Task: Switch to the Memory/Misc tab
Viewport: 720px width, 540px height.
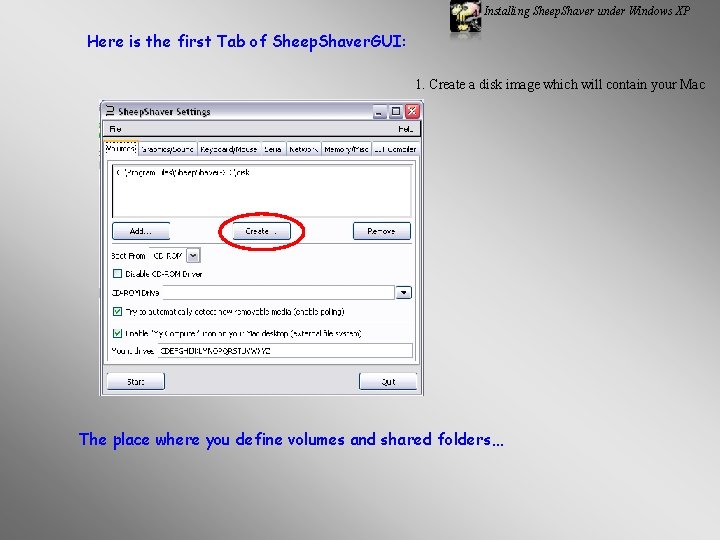Action: [x=346, y=149]
